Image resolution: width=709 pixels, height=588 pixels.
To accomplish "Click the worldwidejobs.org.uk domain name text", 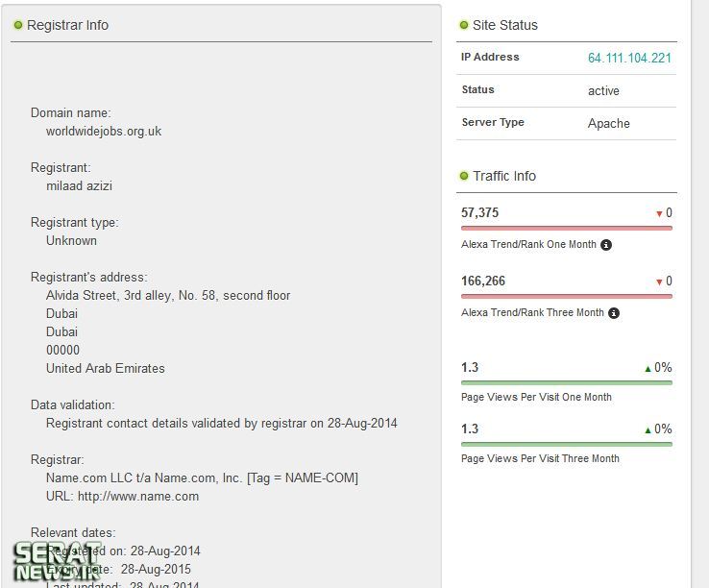I will (104, 131).
